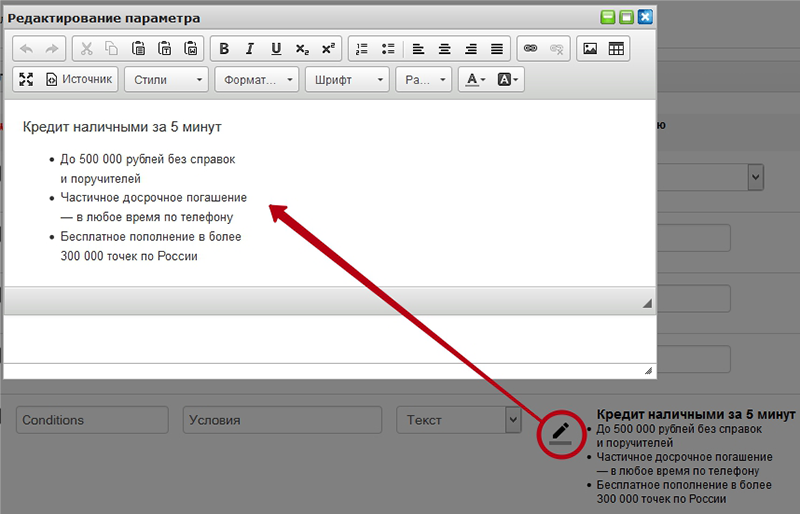Insert a numbered list
The image size is (800, 514).
362,48
